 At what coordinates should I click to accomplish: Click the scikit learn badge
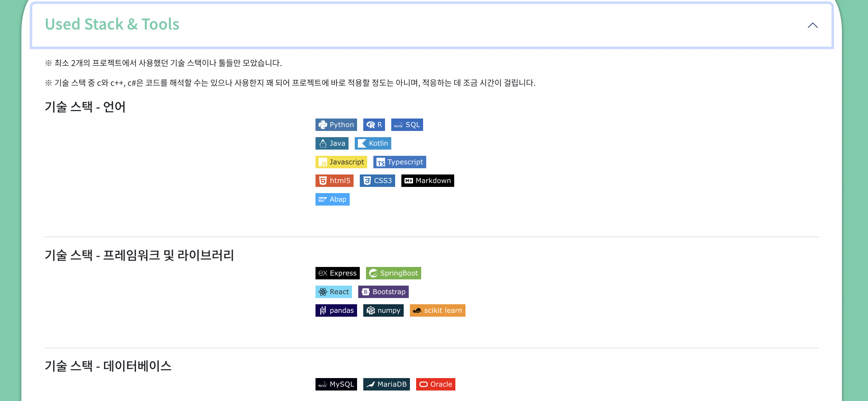(x=437, y=310)
